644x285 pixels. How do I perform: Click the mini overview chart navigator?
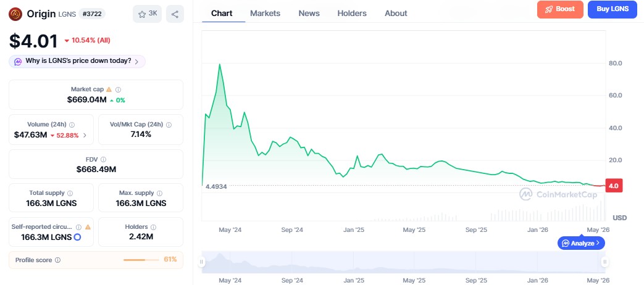(403, 262)
